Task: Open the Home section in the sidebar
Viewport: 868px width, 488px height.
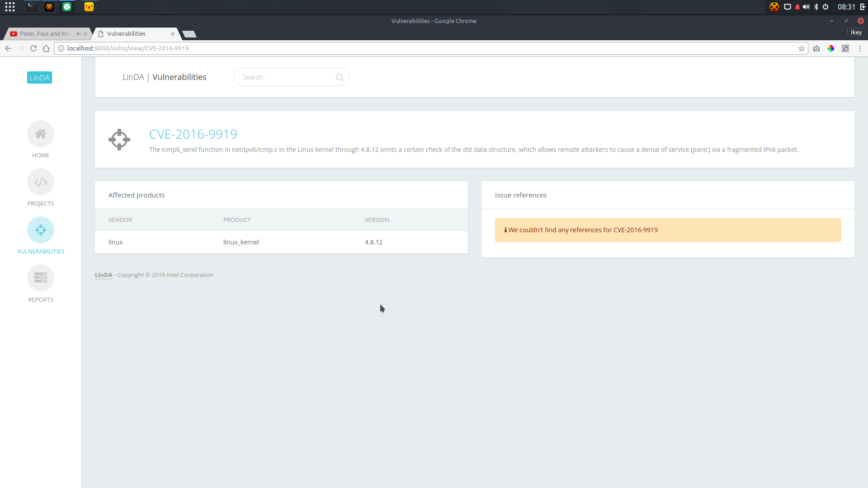Action: [41, 134]
